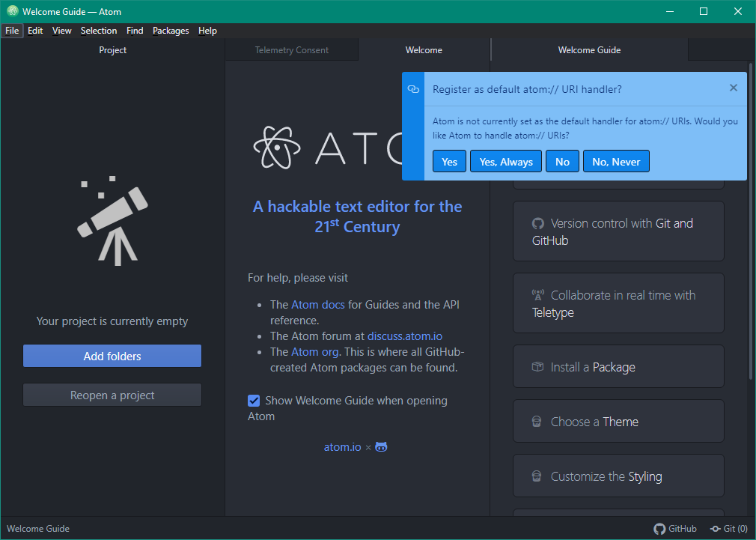This screenshot has width=756, height=540.
Task: Click the 'Register as default atom:// URI handler?' title
Action: coord(527,89)
